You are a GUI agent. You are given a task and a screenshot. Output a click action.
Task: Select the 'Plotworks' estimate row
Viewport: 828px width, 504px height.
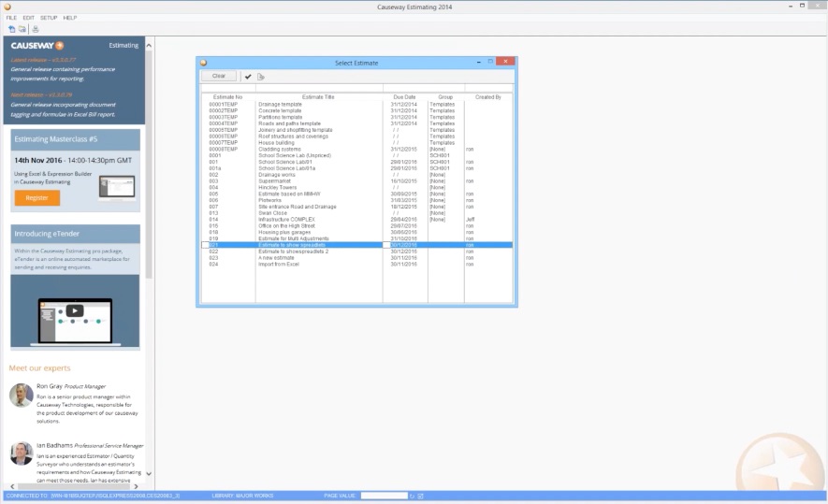coord(357,200)
